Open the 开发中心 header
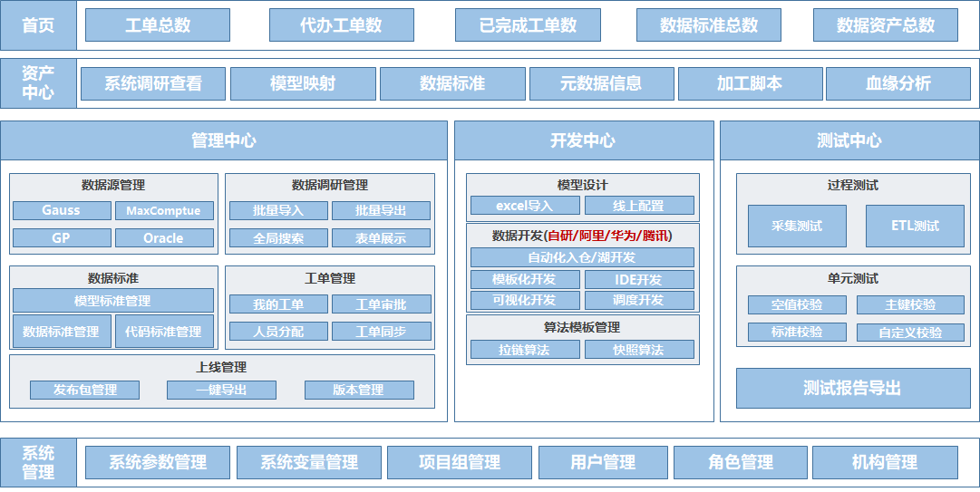The height and width of the screenshot is (492, 980). pos(582,140)
